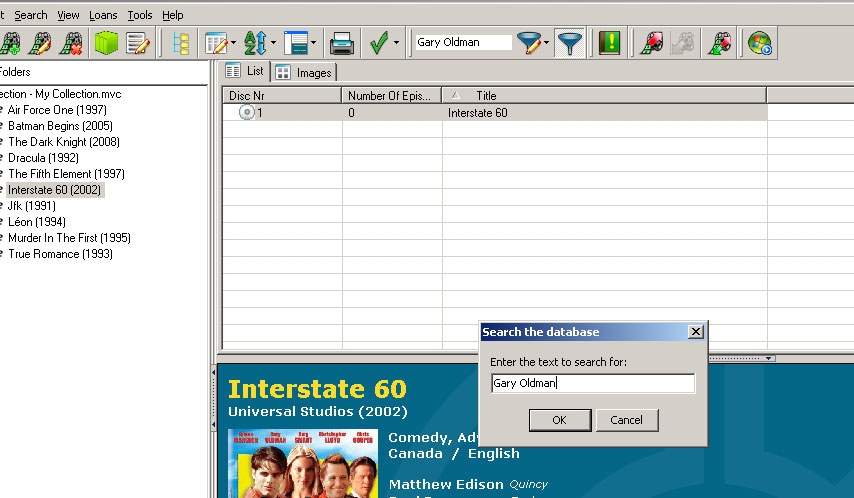Sort by the Title column header

tap(605, 95)
